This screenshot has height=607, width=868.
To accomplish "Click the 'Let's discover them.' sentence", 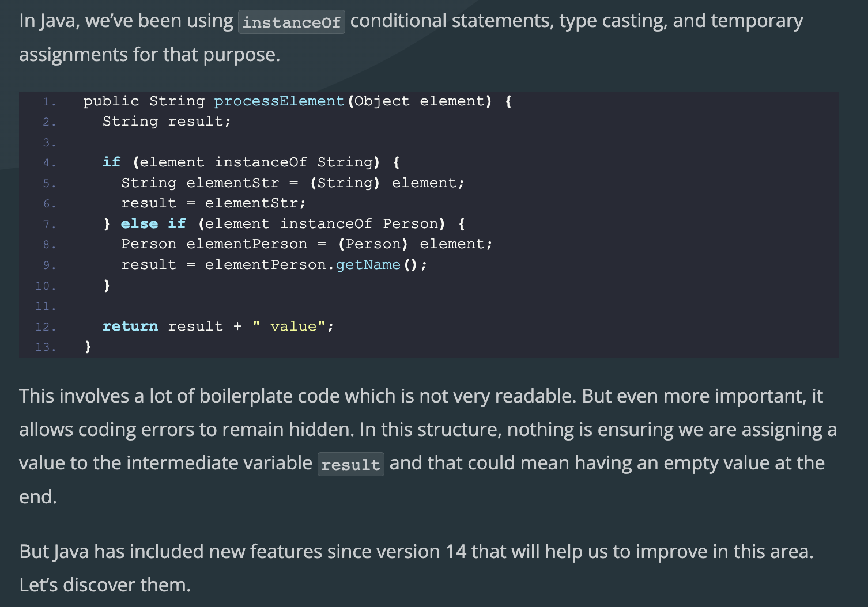I will pyautogui.click(x=105, y=585).
